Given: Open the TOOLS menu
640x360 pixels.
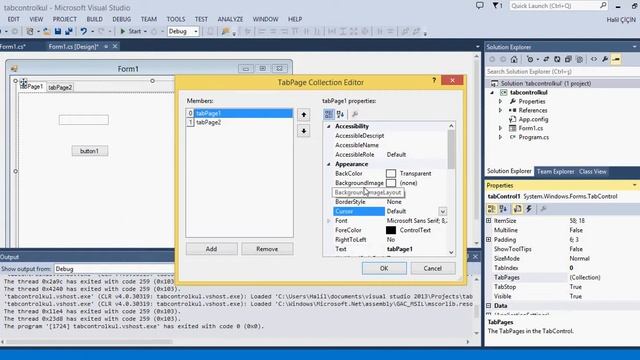Looking at the screenshot, I should pyautogui.click(x=176, y=19).
